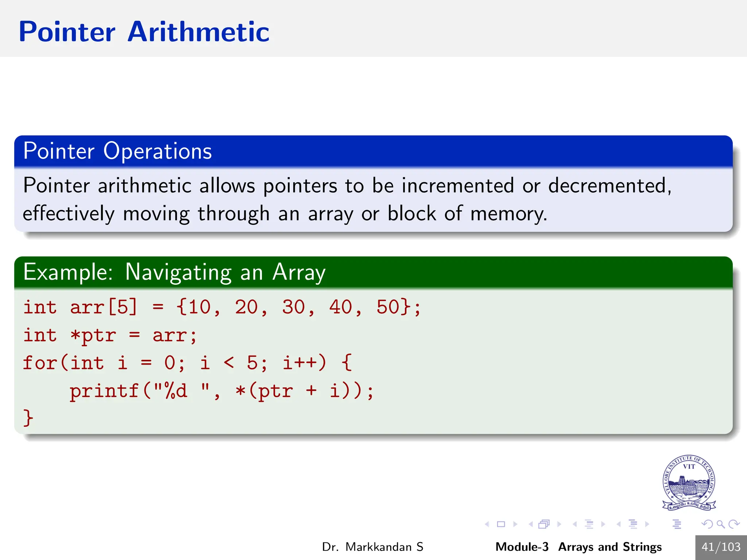Click the go forward curved arrow
Viewport: 747px width, 560px height.
tap(734, 524)
